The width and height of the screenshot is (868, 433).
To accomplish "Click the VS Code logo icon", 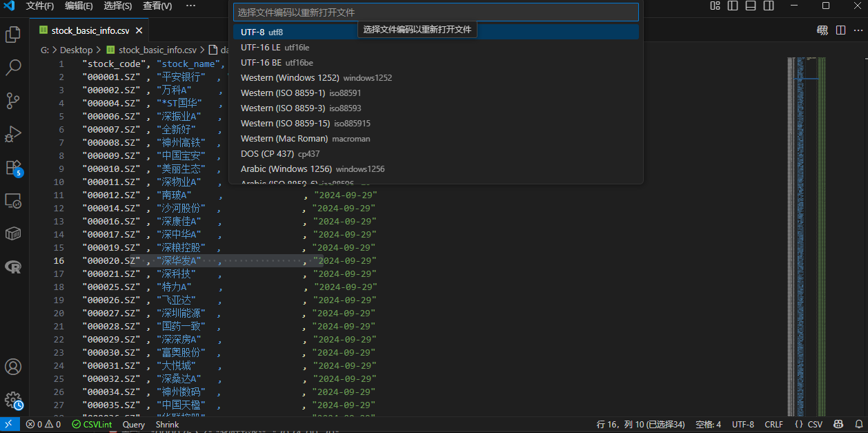I will click(9, 6).
